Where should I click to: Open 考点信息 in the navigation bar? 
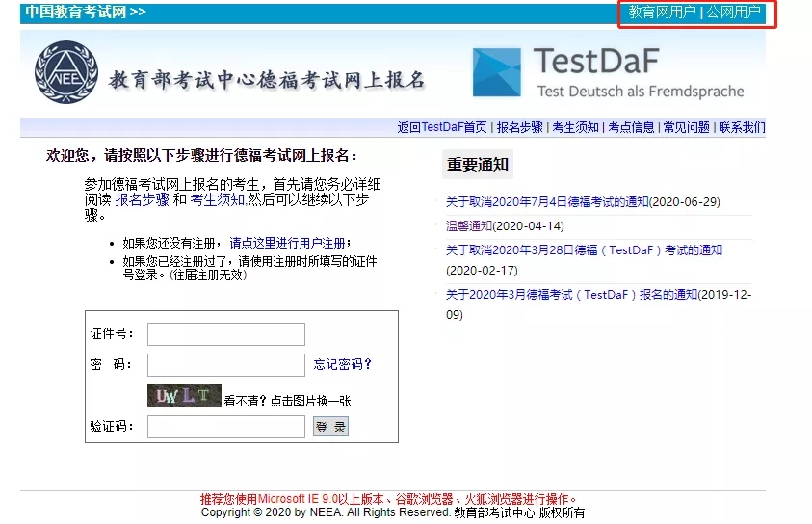(x=631, y=127)
